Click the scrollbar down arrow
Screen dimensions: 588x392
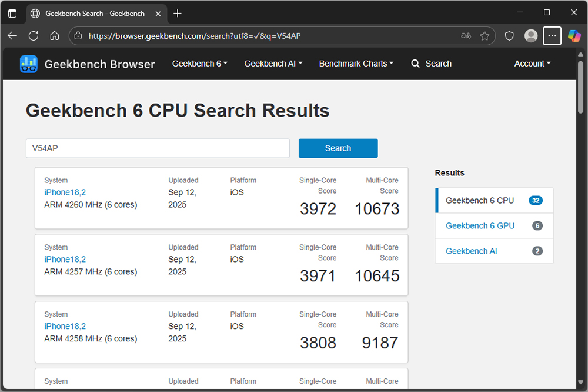tap(580, 383)
